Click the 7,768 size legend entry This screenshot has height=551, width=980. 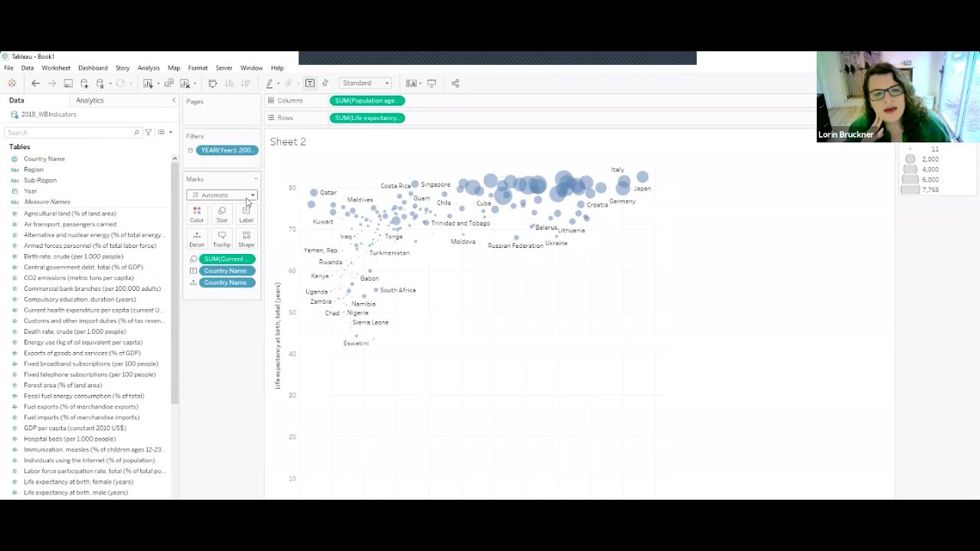[x=921, y=190]
